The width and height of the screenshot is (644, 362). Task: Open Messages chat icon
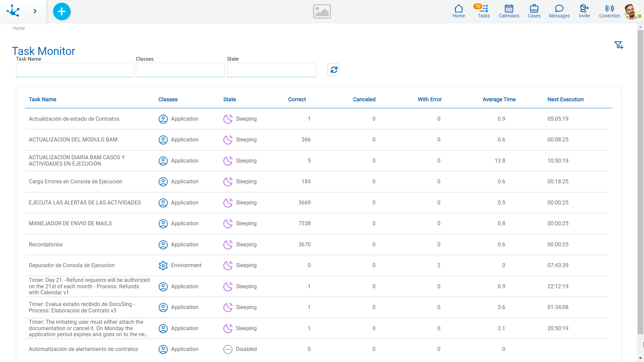pos(559,11)
